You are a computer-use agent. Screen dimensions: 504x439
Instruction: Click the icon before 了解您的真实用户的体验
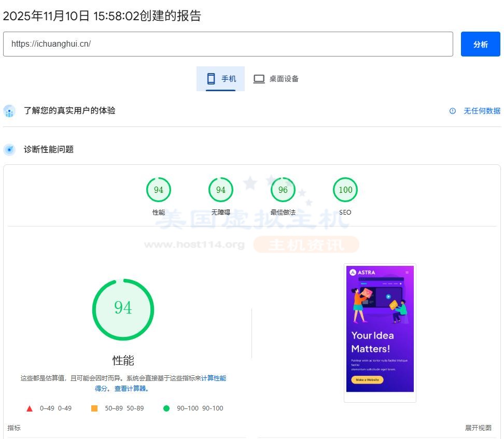[x=9, y=111]
